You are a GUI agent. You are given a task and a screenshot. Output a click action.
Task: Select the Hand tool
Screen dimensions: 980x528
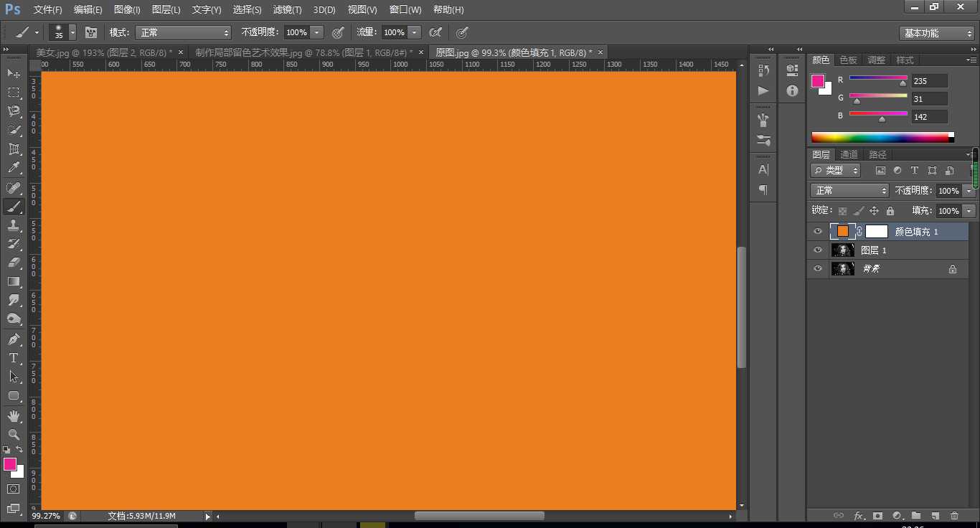pyautogui.click(x=14, y=416)
